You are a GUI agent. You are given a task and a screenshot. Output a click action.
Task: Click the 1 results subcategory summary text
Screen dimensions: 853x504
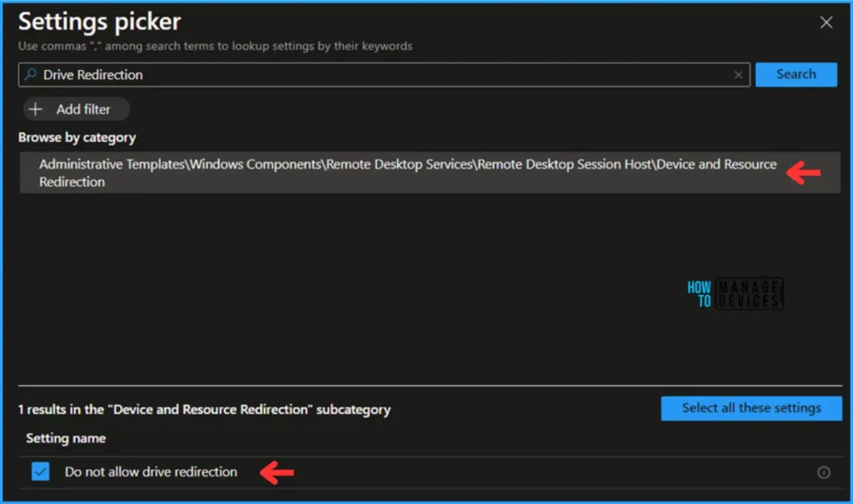click(204, 409)
